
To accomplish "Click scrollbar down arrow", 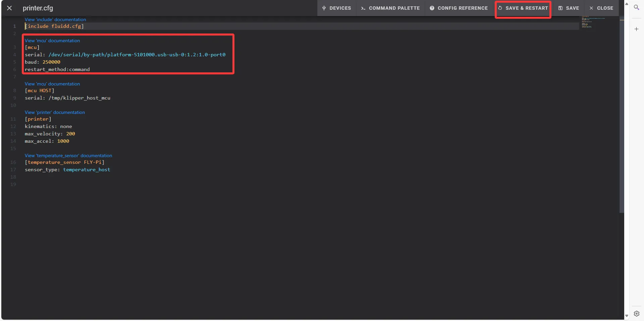I will (x=627, y=316).
